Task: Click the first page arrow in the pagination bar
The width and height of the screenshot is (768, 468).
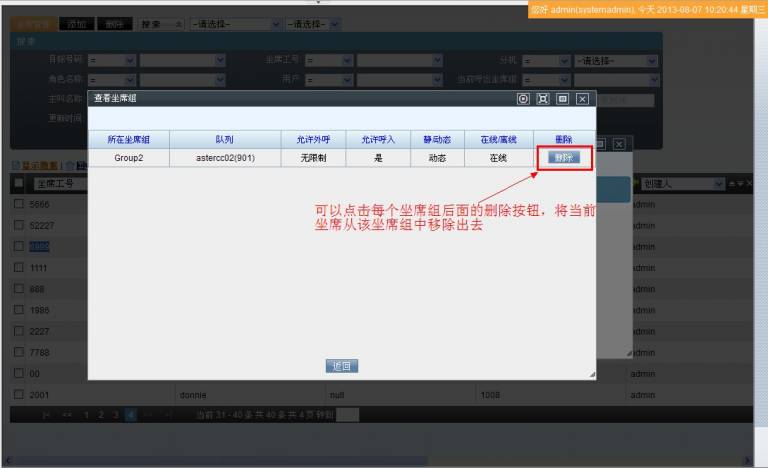Action: [47, 414]
